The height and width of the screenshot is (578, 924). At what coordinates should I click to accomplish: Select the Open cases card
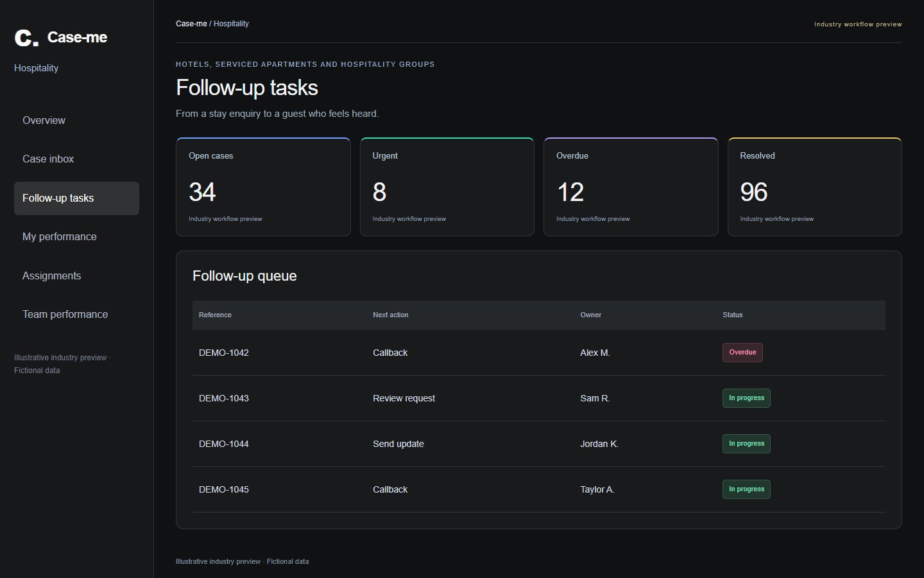point(263,187)
